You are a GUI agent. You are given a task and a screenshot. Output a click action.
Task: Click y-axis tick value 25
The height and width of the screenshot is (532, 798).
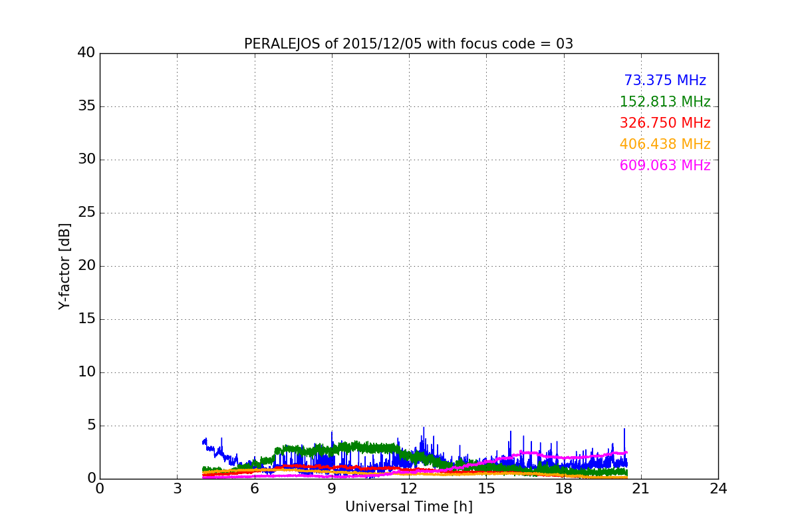pyautogui.click(x=86, y=213)
